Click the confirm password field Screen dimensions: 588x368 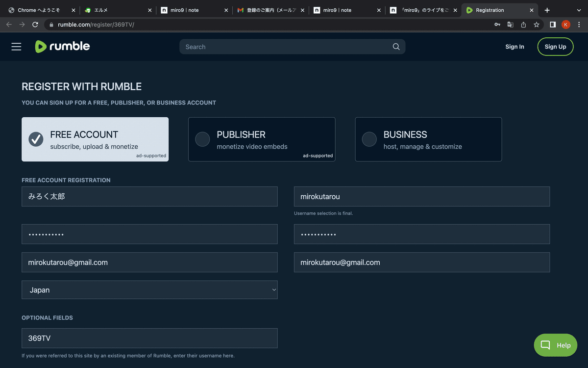point(422,234)
